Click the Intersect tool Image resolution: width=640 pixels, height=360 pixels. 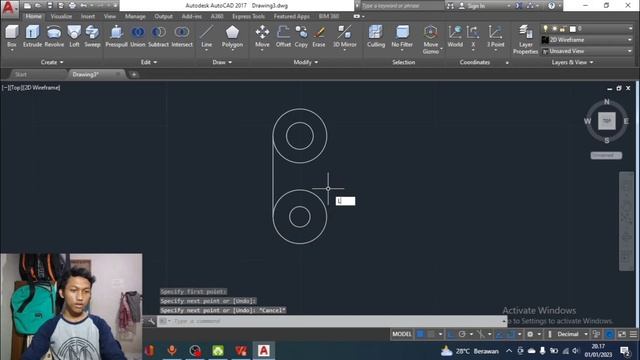[x=182, y=36]
